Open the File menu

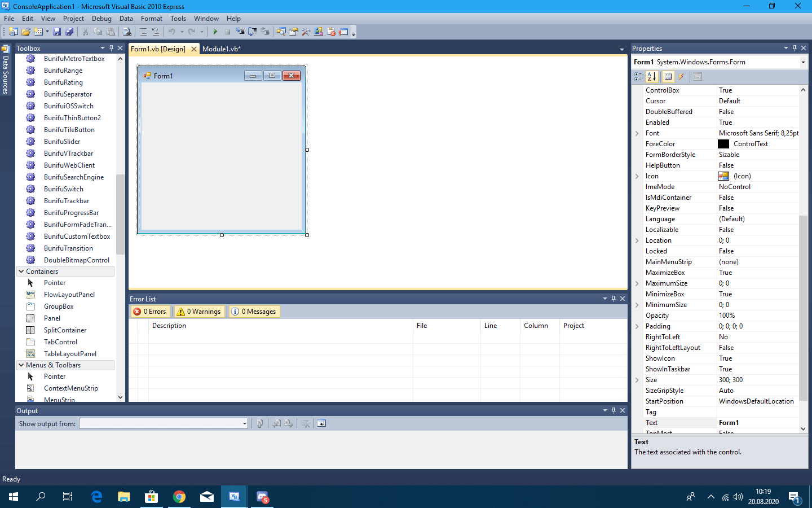point(9,19)
